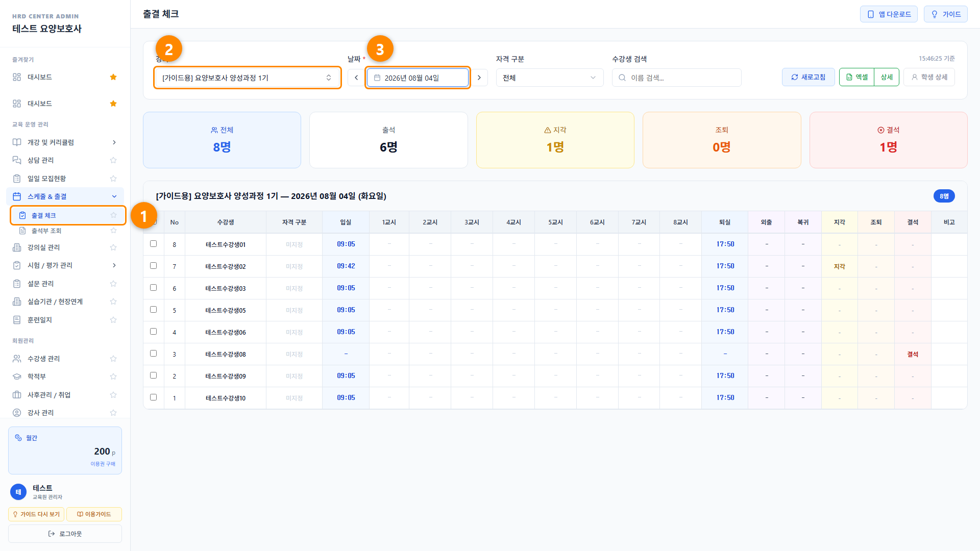
Task: Click the green 상세 button
Action: coord(887,77)
